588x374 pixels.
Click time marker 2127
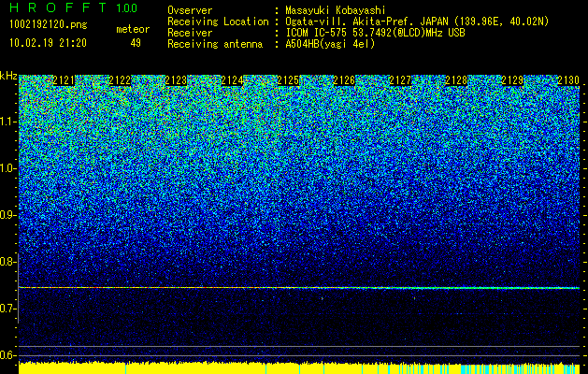(x=400, y=80)
